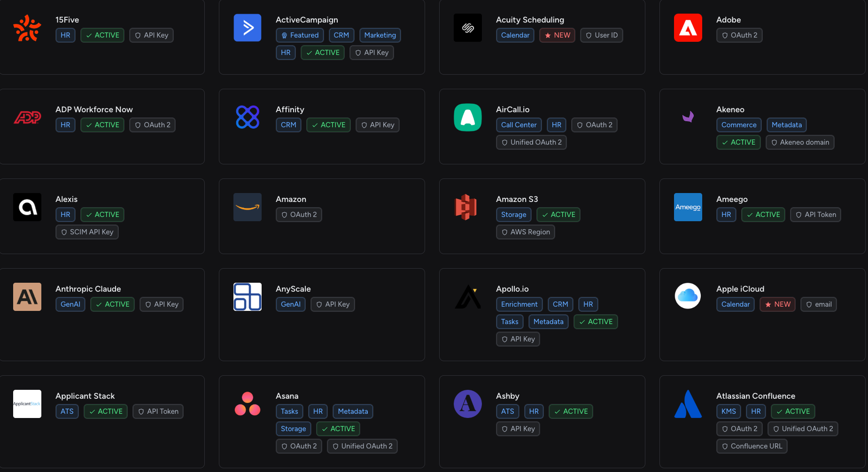Screen dimensions: 868x472
Task: Click the NEW badge on Acuity Scheduling
Action: 557,35
